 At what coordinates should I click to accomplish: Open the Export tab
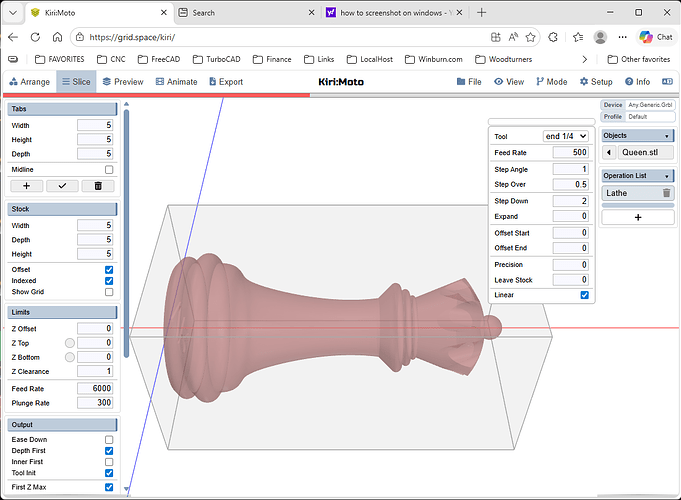click(x=226, y=82)
